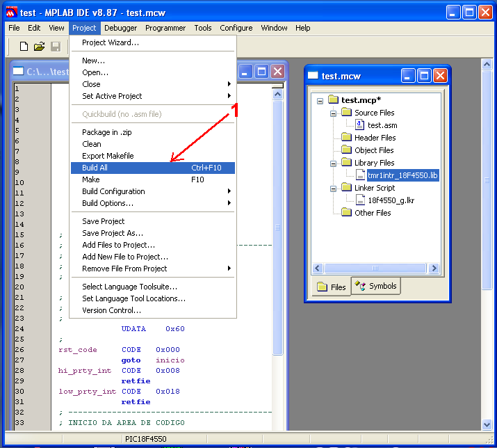Screen dimensions: 497x448
Task: Collapse the Linker Script node
Action: tap(333, 189)
